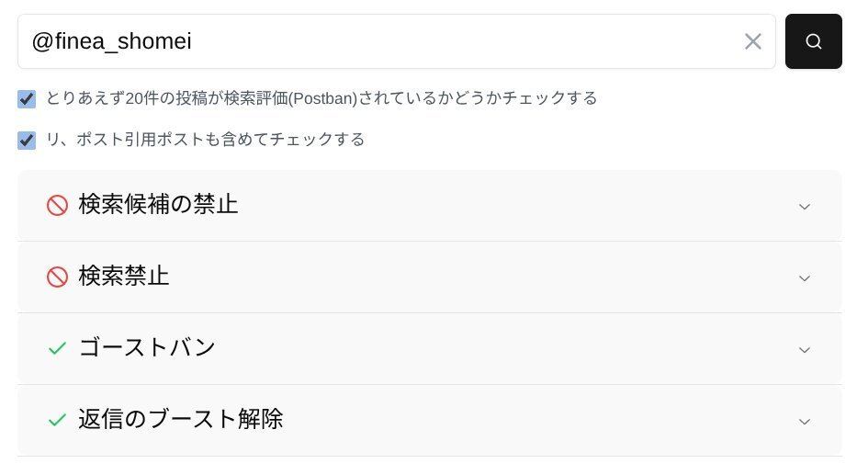
Task: Select the 返信のブースト解除 result title
Action: click(x=181, y=420)
